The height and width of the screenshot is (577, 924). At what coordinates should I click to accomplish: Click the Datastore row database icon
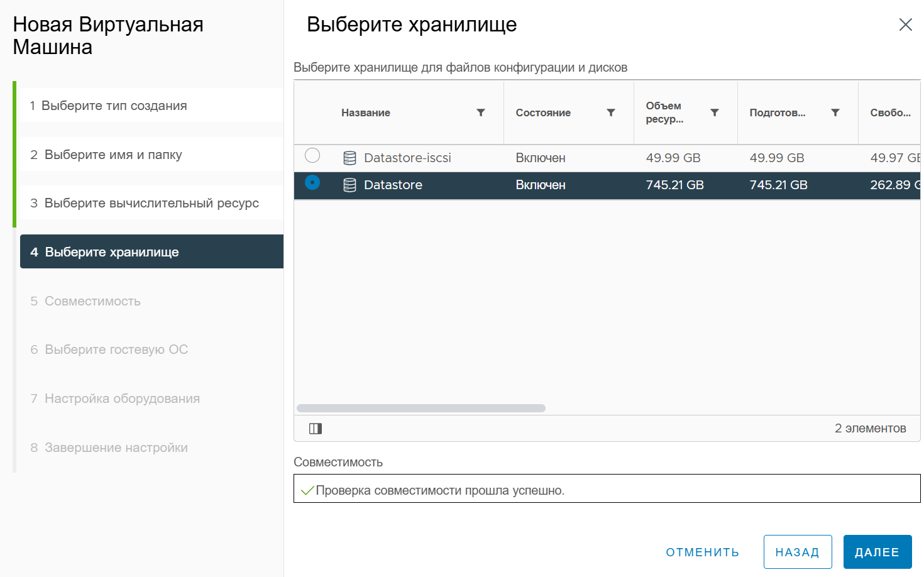coord(350,185)
